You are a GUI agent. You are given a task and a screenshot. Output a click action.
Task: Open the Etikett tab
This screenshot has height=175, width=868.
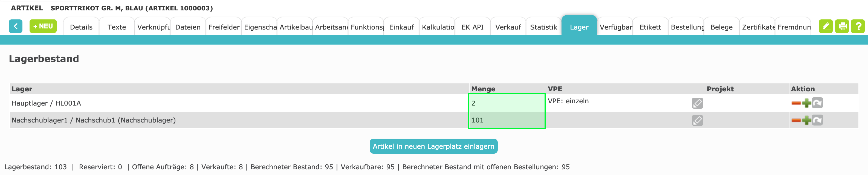650,27
